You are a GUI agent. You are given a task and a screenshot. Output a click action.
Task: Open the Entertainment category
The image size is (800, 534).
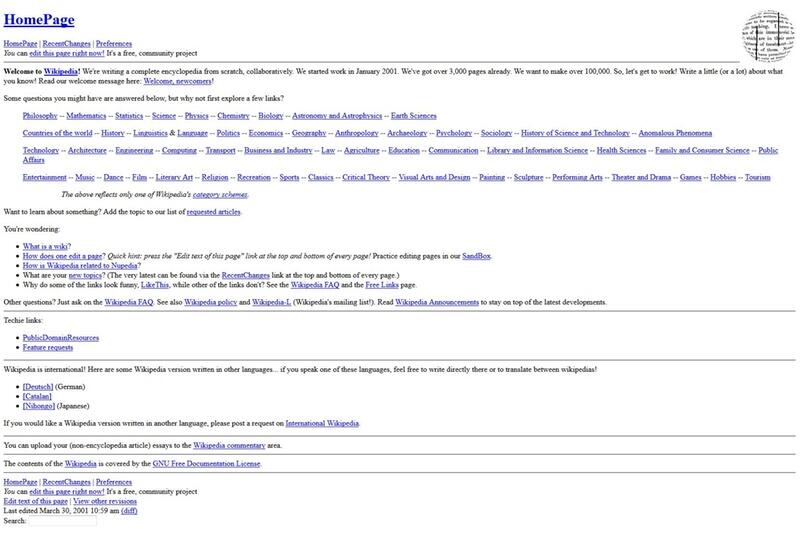click(x=44, y=177)
